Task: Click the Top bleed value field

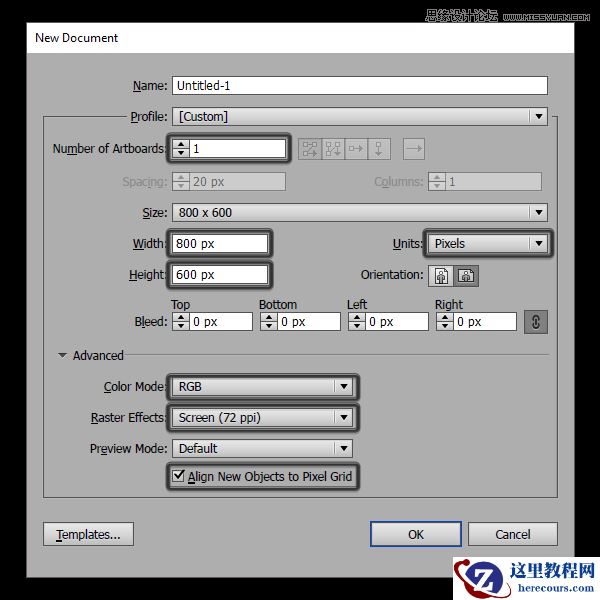Action: tap(221, 322)
